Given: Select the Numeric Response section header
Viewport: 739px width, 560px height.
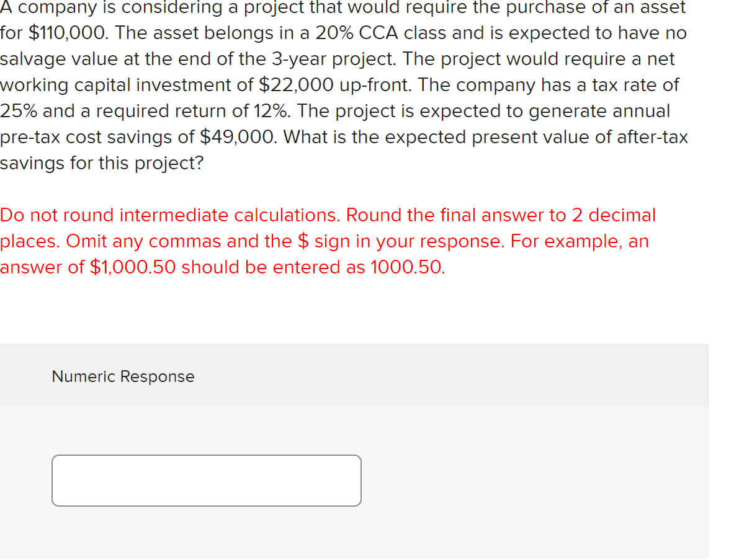Looking at the screenshot, I should [122, 376].
